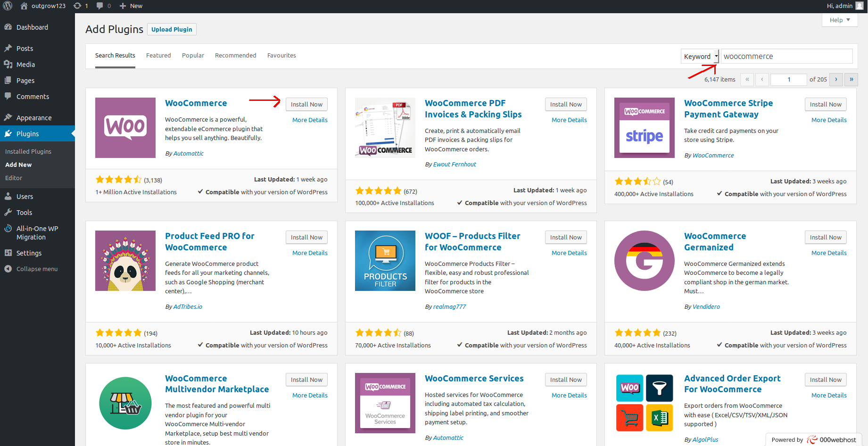
Task: Click the WooCommerce purple Woo plugin icon
Action: (125, 128)
